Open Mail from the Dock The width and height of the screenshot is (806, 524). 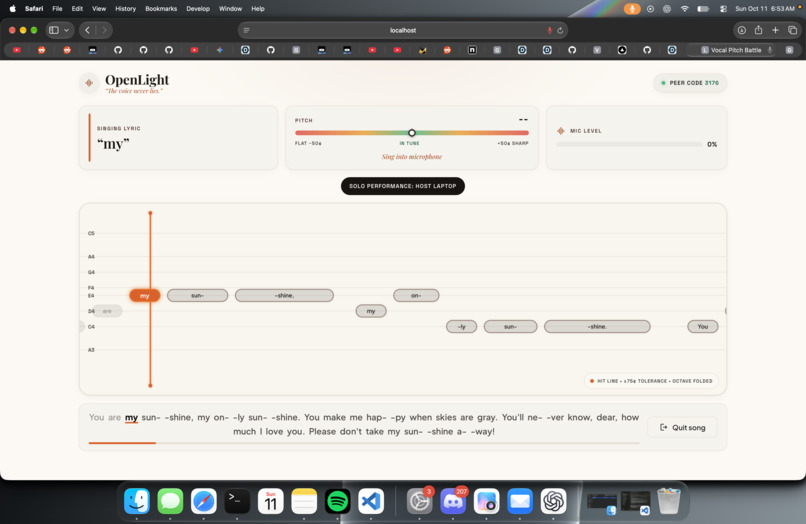[x=520, y=501]
